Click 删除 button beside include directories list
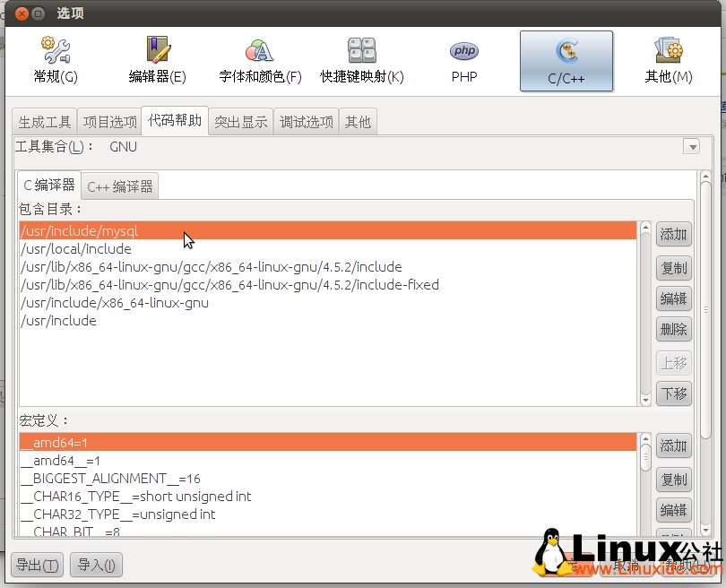 673,329
